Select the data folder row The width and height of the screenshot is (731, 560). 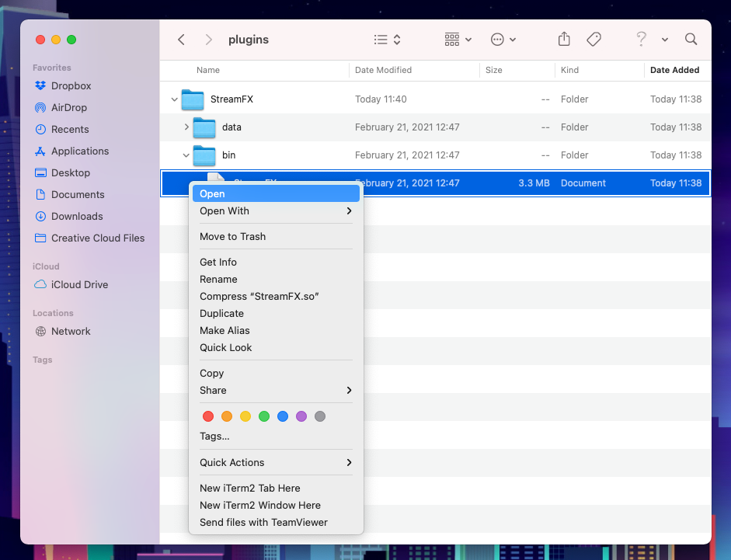click(x=436, y=127)
